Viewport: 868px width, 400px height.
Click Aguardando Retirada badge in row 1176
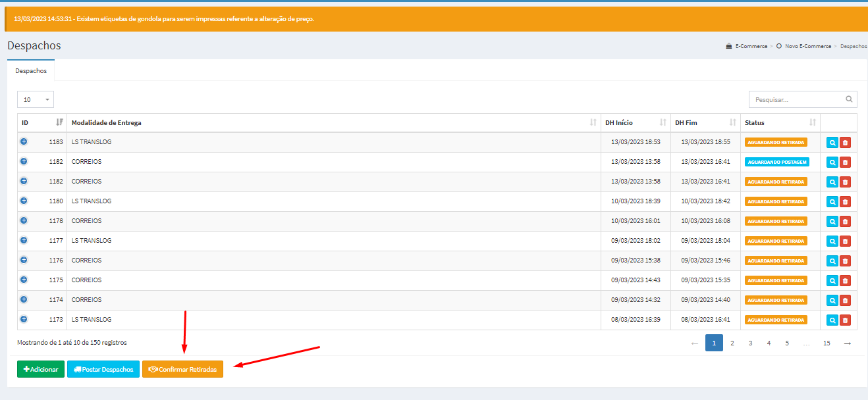[x=776, y=261]
